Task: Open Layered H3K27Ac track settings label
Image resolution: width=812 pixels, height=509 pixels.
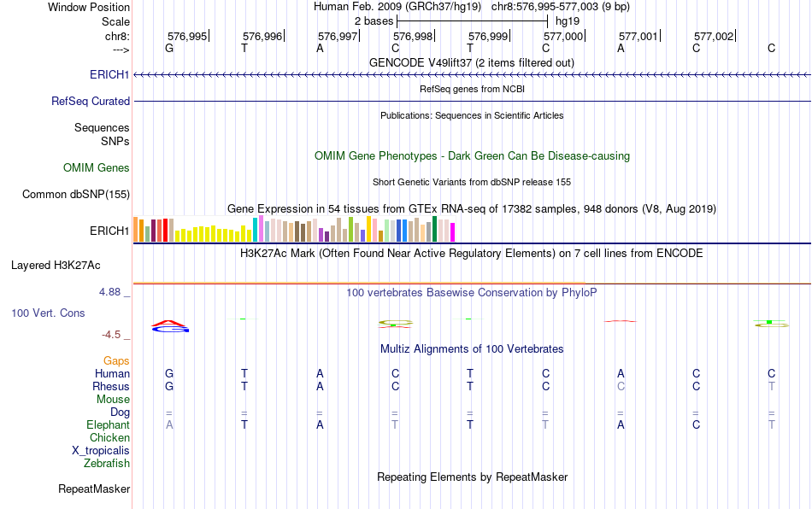Action: [x=56, y=265]
